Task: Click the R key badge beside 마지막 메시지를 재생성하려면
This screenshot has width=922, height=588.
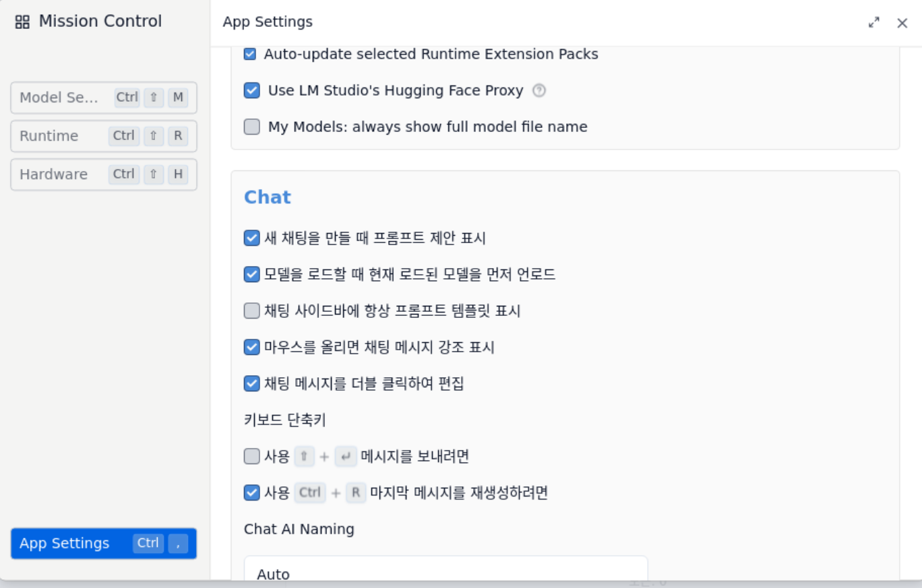Action: click(x=356, y=492)
